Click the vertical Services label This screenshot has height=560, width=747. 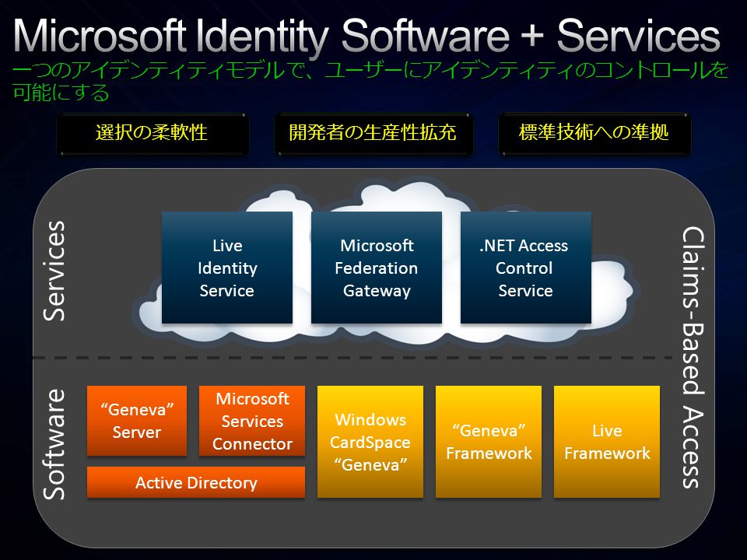click(54, 271)
